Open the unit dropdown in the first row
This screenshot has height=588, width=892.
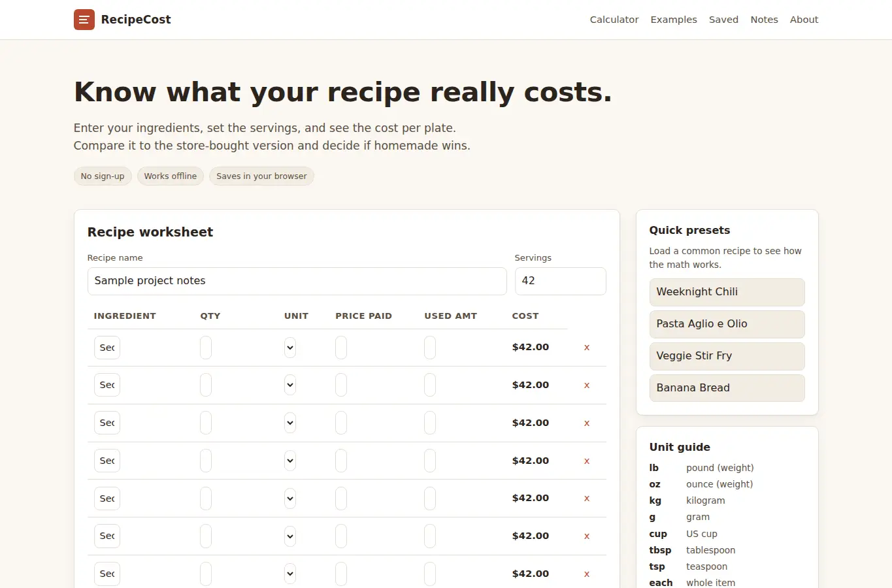point(290,348)
